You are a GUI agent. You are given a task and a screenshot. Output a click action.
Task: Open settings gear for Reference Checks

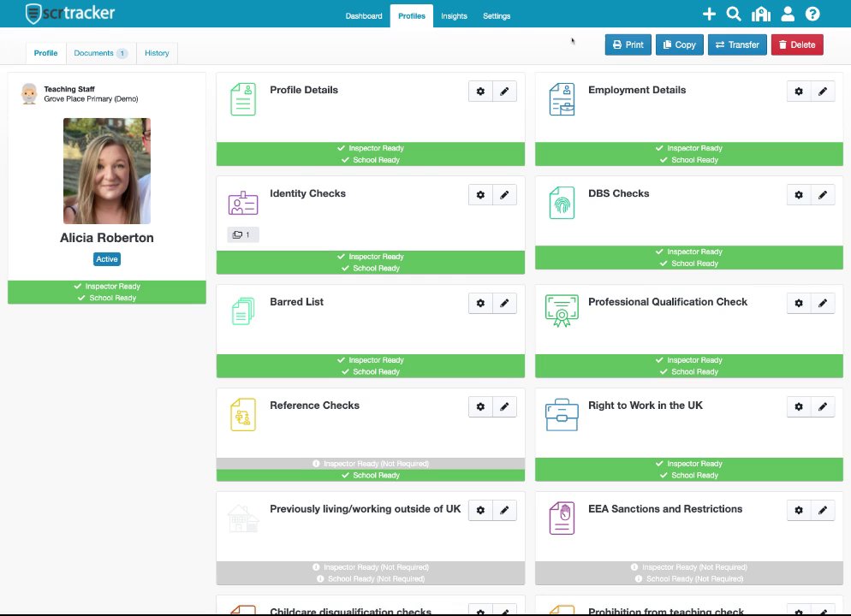click(x=480, y=406)
